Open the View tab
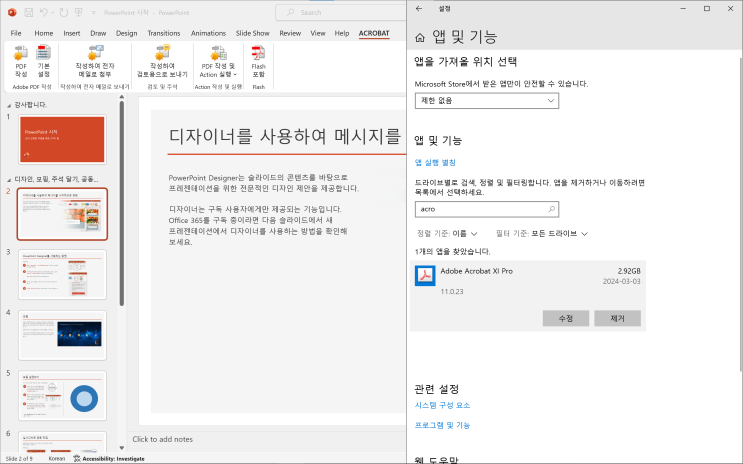Screen dimensions: 743x464 (317, 33)
